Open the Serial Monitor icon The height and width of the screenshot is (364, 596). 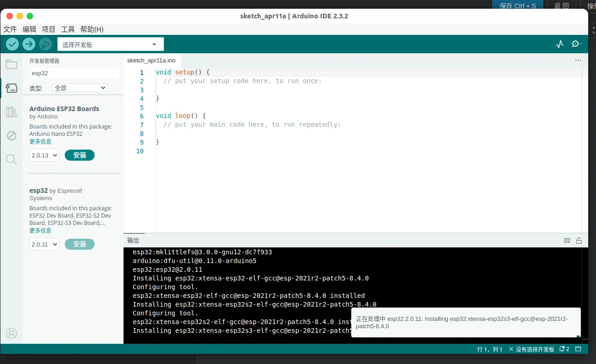576,44
